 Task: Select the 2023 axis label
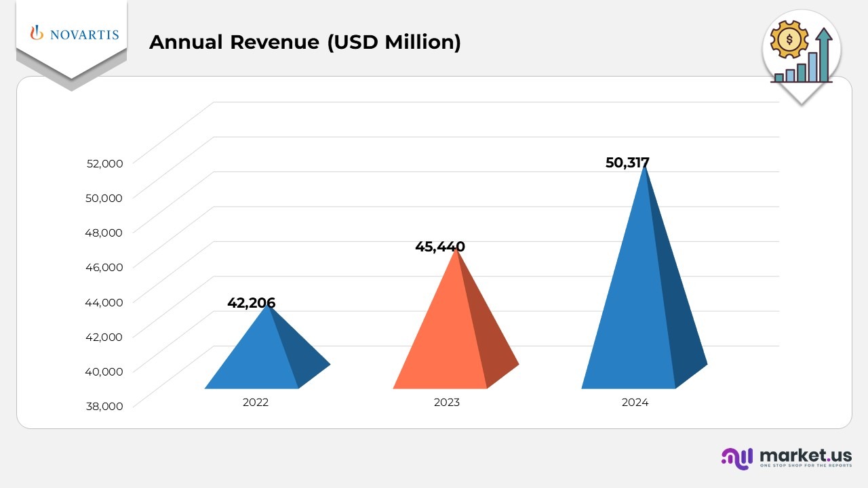point(446,402)
